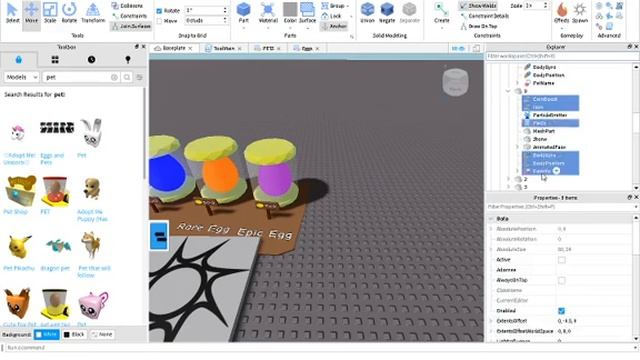This screenshot has width=640, height=360.
Task: Select the Adopt Me Unicorn model thumbnail
Action: coord(18,133)
